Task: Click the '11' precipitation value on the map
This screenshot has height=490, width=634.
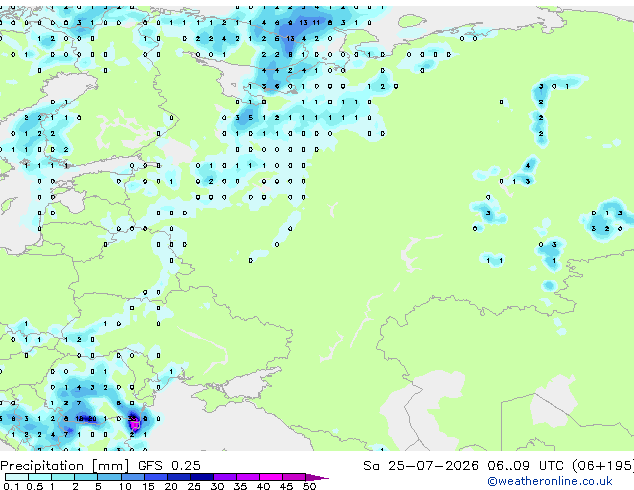Action: [x=316, y=23]
